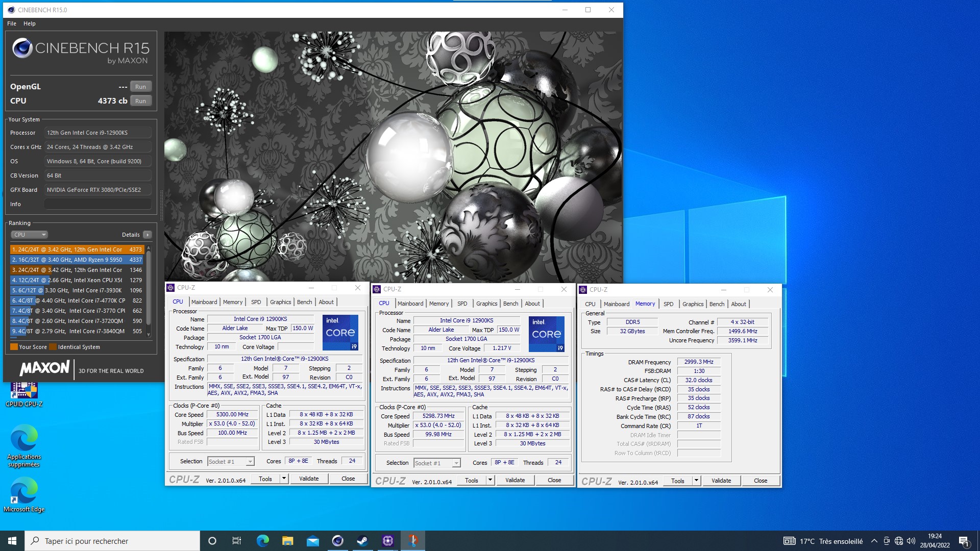Viewport: 980px width, 551px height.
Task: Open network status globe icon in tray
Action: [x=899, y=541]
